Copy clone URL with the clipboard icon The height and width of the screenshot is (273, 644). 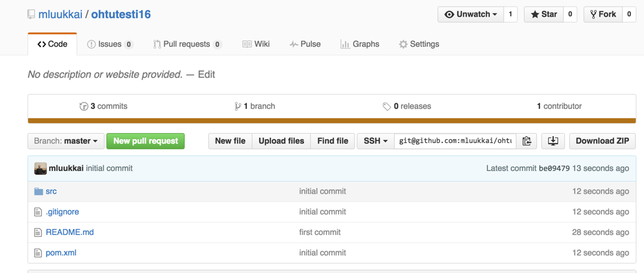click(527, 141)
